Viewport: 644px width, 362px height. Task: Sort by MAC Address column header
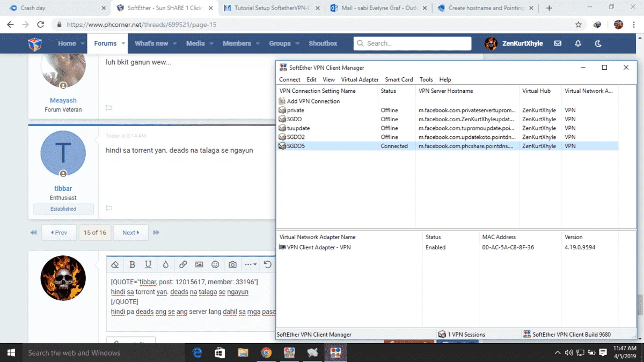520,237
